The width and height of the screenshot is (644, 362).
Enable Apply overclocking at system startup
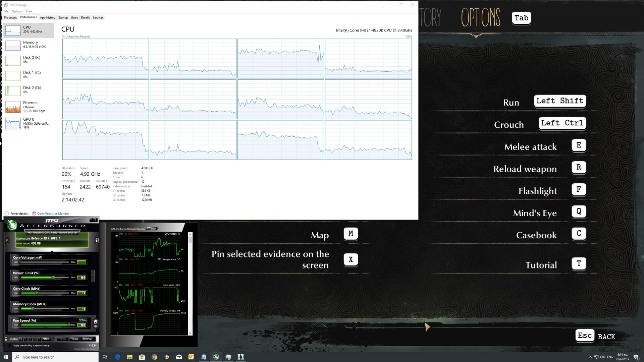pyautogui.click(x=10, y=346)
